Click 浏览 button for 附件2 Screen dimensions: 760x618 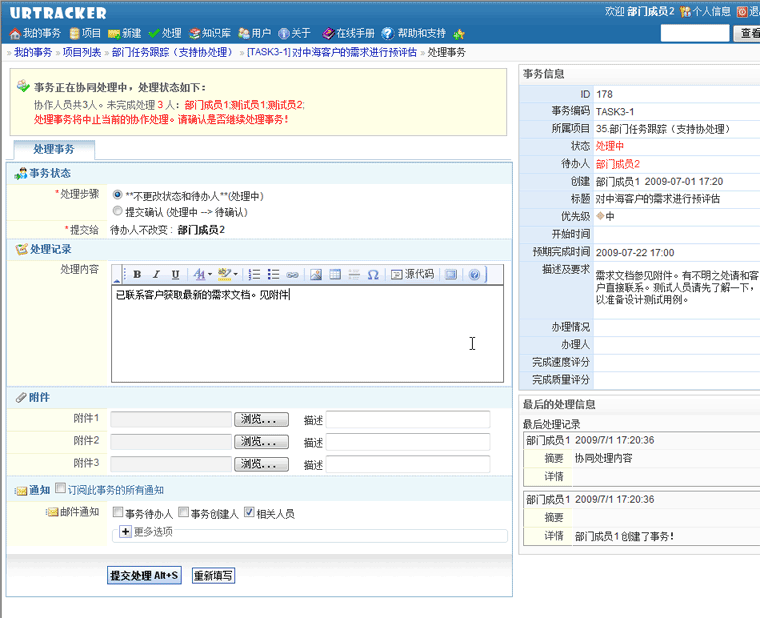coord(261,442)
